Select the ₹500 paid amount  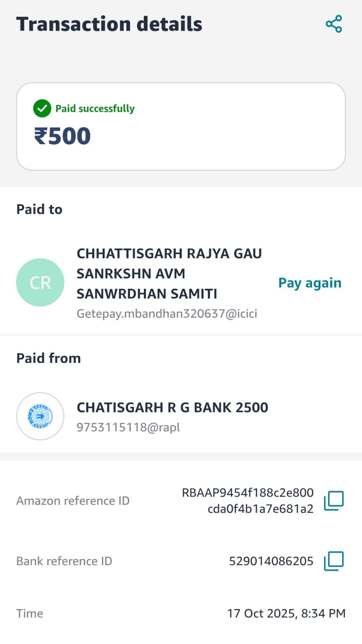coord(62,136)
